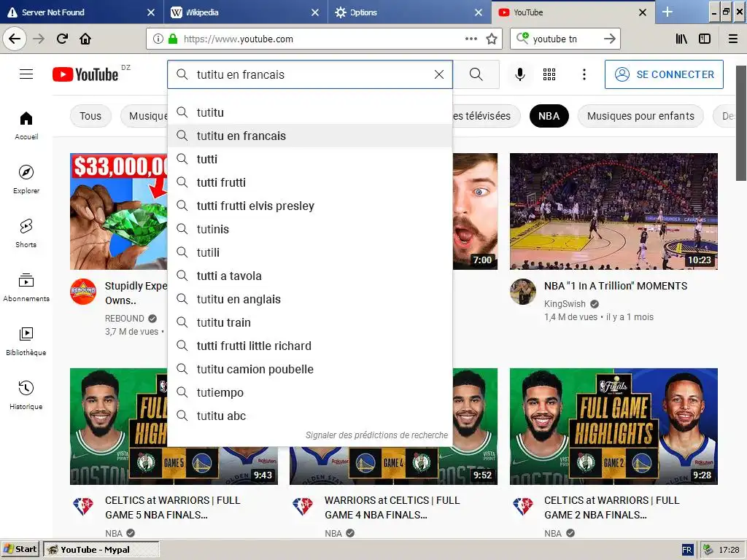The image size is (747, 560).
Task: Select the Musique filter chip
Action: [145, 116]
